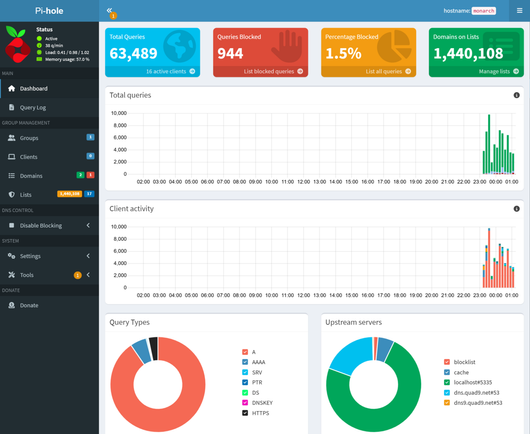Click the monarch hostname badge

(483, 11)
